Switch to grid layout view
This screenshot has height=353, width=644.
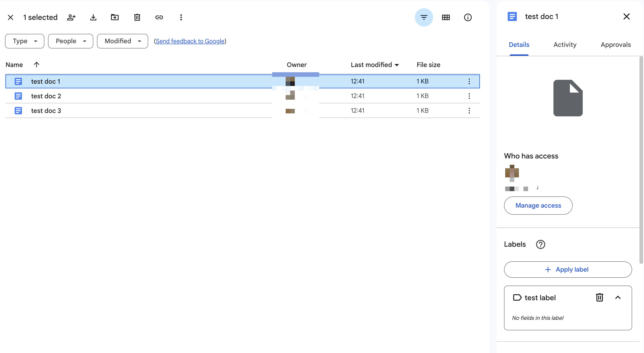446,17
